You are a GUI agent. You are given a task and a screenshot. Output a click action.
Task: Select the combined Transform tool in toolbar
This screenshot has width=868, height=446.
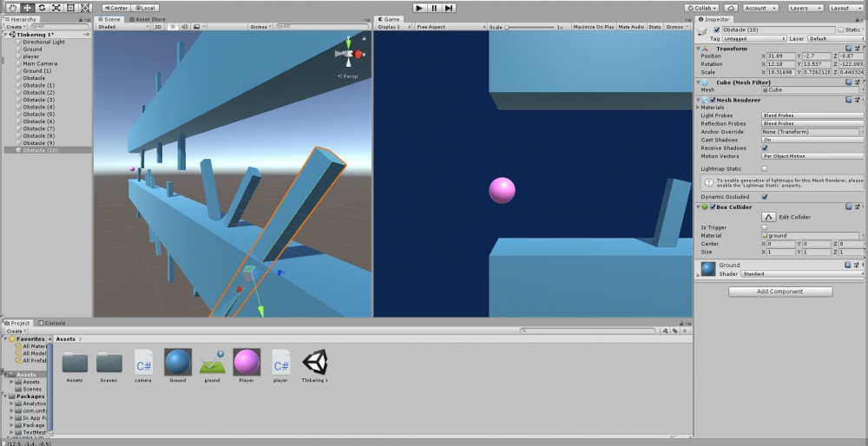click(85, 8)
